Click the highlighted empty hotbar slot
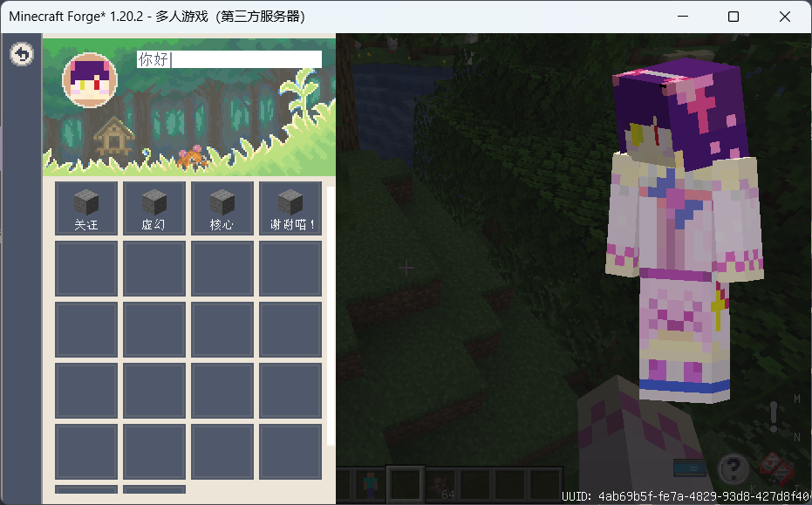The height and width of the screenshot is (505, 812). (x=406, y=485)
